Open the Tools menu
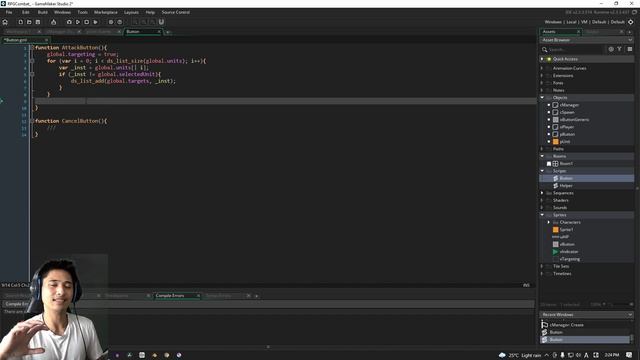 click(x=82, y=12)
